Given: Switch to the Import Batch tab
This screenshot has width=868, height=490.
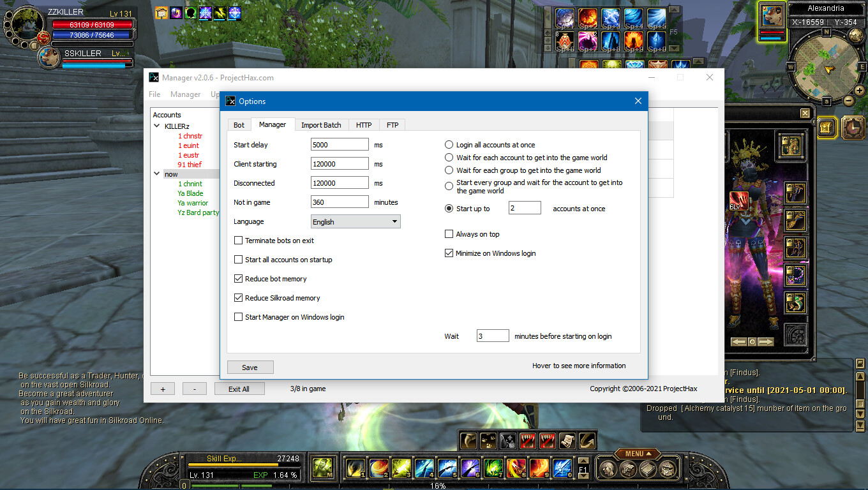Looking at the screenshot, I should pos(321,125).
